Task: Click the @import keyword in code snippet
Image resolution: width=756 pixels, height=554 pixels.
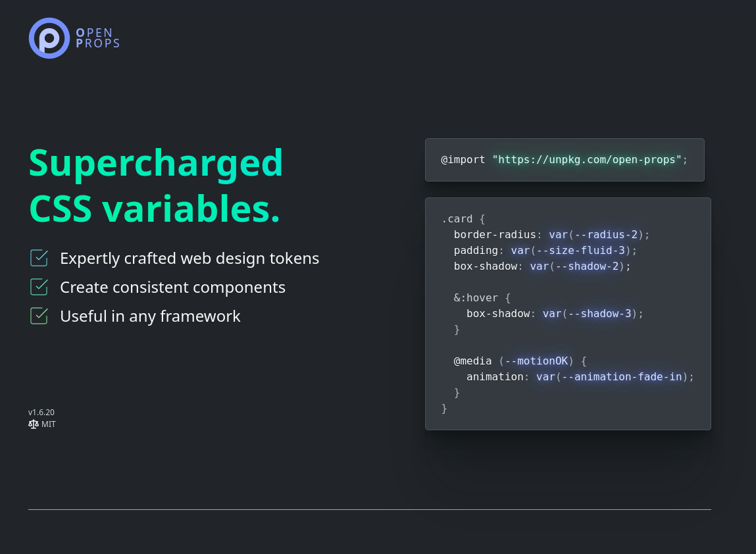Action: [463, 160]
